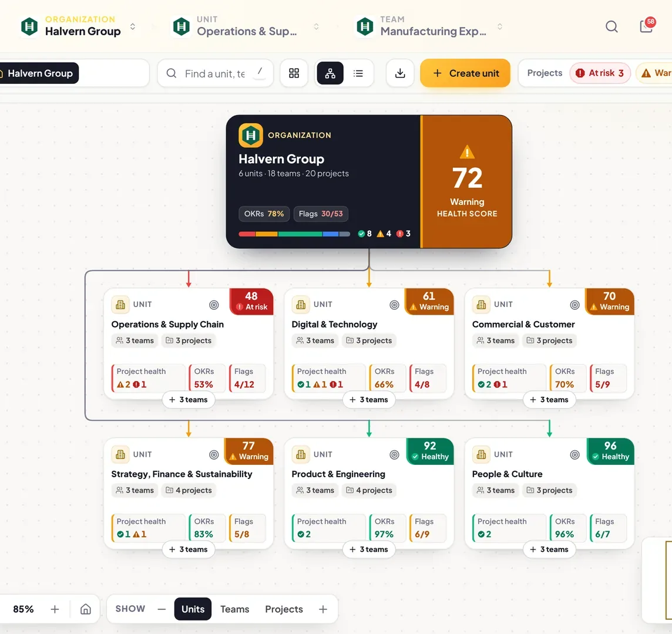The height and width of the screenshot is (634, 672).
Task: Select the Teams show level tab
Action: (235, 609)
